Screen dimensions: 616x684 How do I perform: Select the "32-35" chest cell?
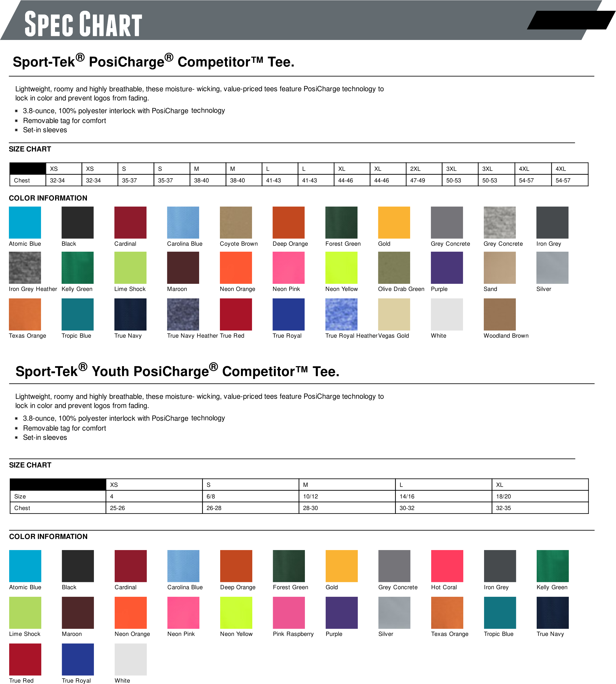click(540, 508)
